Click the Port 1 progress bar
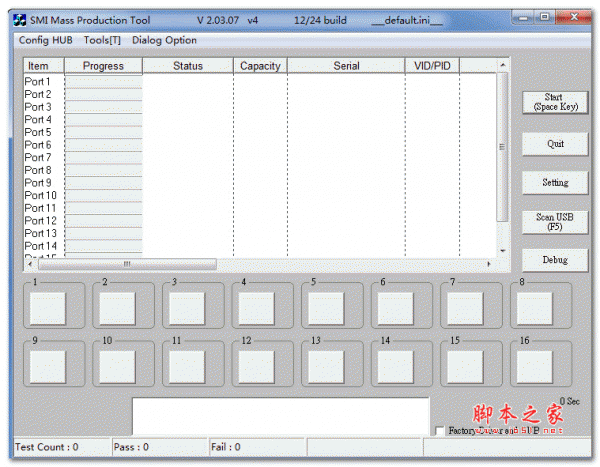Viewport: 600px width, 467px height. coord(104,82)
